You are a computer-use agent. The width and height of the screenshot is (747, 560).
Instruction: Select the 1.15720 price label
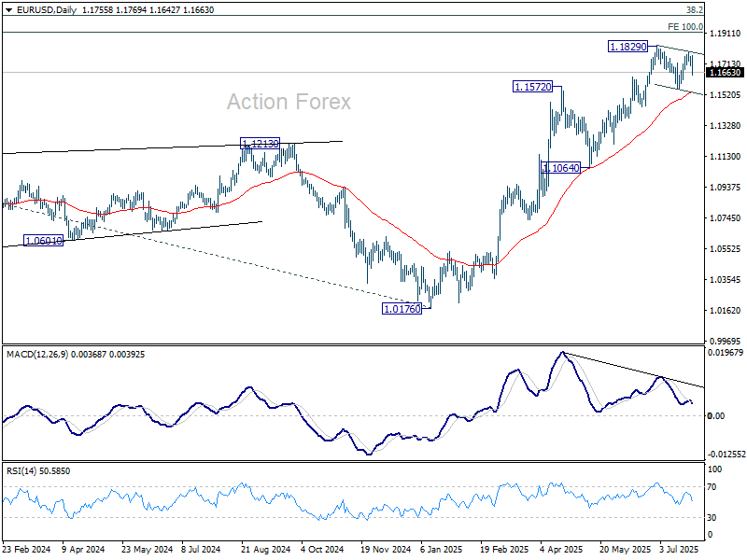[532, 87]
